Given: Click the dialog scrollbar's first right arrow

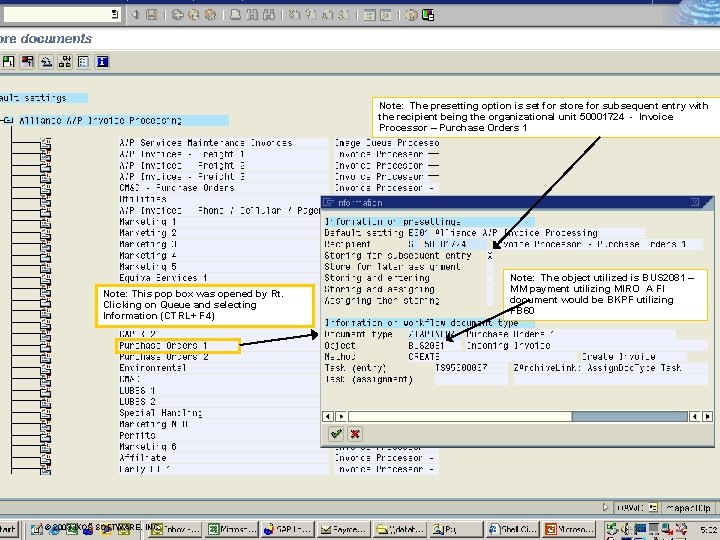Looking at the screenshot, I should click(x=341, y=416).
